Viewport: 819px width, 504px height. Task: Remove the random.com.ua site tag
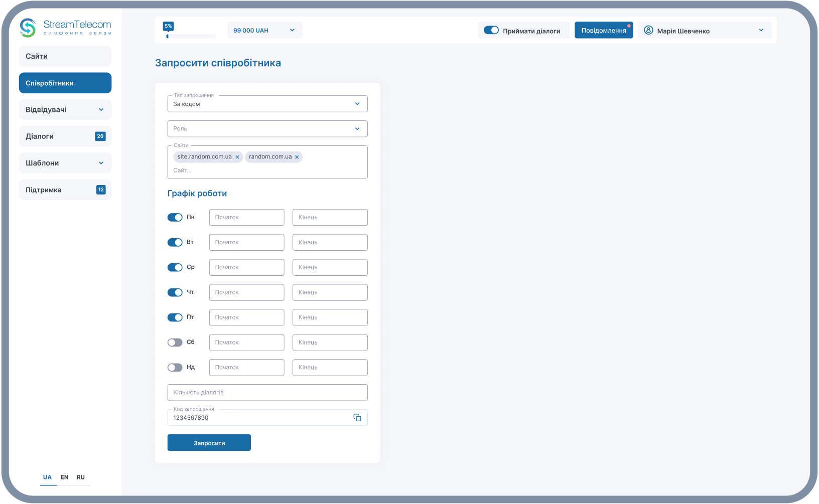297,157
